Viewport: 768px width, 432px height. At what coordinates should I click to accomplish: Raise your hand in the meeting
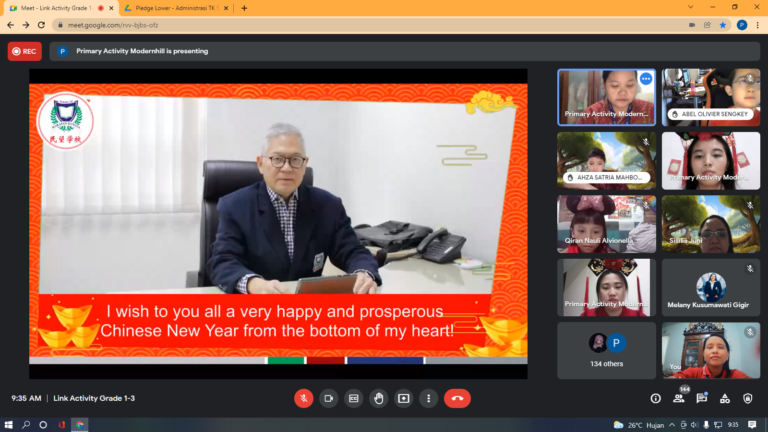click(378, 398)
